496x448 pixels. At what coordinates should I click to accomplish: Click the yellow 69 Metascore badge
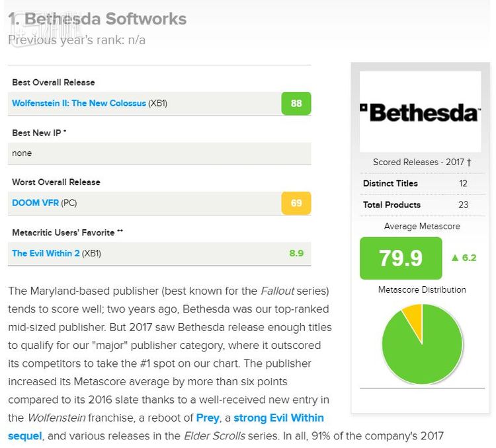[296, 203]
